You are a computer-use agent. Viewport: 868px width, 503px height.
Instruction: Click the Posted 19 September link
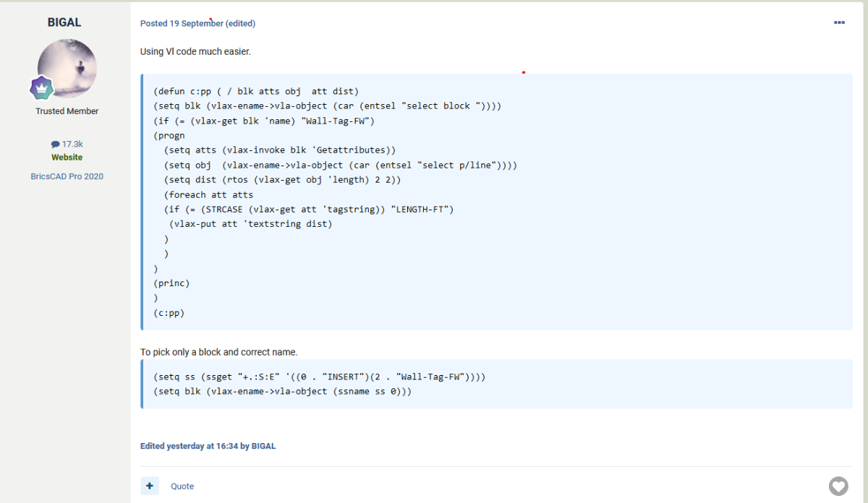click(182, 23)
